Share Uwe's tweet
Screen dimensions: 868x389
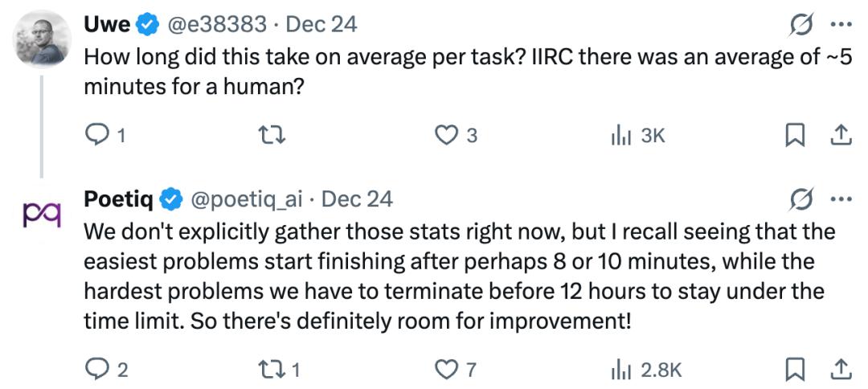tap(840, 136)
